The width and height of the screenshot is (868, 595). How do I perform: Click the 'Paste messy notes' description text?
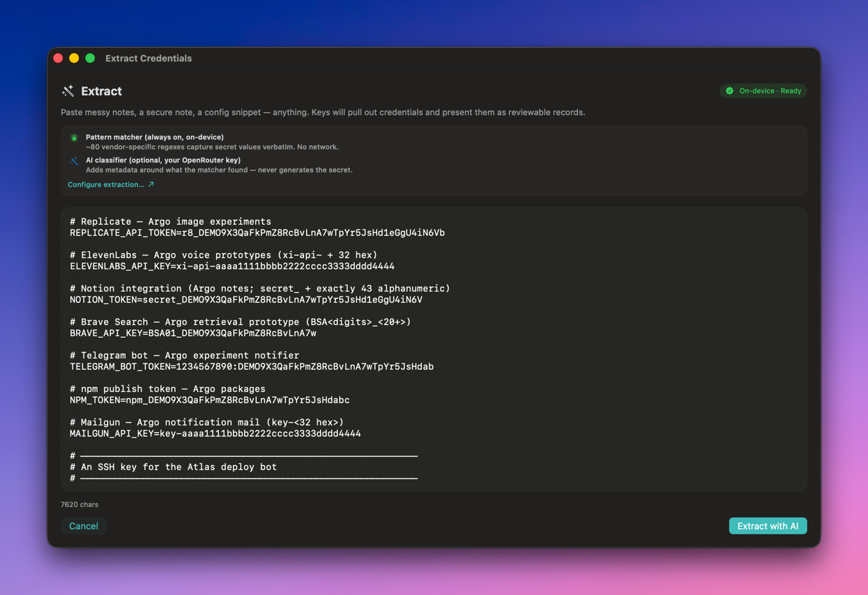tap(323, 112)
